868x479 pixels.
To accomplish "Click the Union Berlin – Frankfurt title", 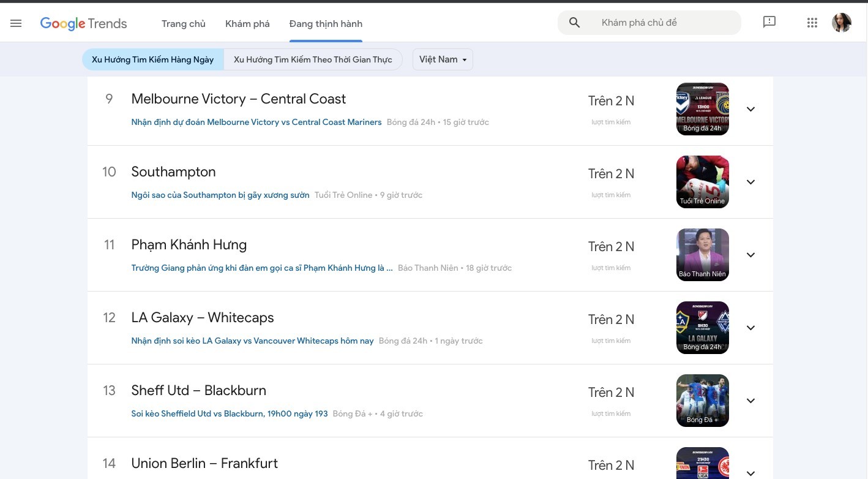I will (x=204, y=464).
